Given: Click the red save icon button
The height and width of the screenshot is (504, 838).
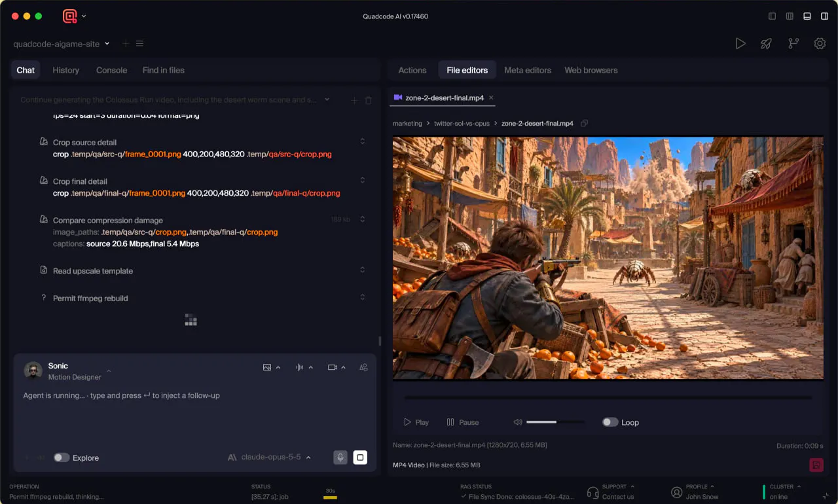Looking at the screenshot, I should point(816,465).
